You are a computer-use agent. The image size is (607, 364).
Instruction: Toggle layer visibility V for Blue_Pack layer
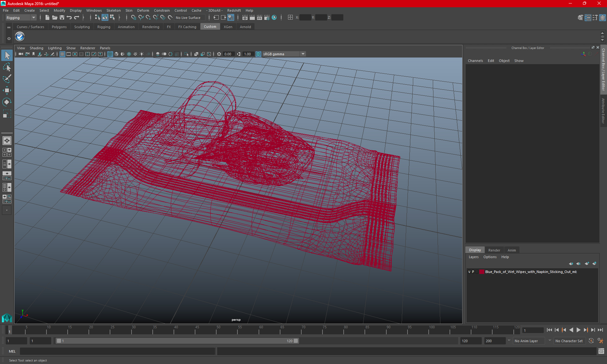[469, 272]
